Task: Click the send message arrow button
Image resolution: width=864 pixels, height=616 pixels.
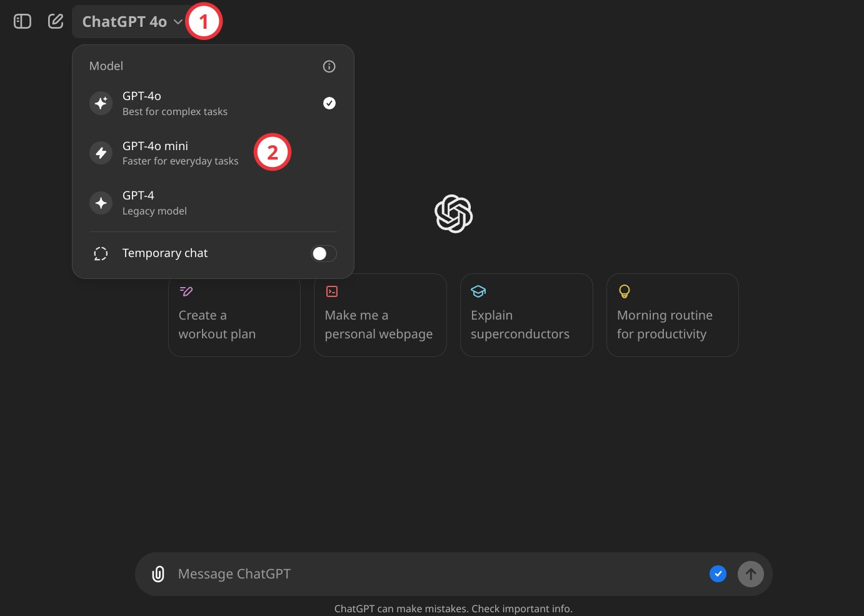Action: coord(751,574)
